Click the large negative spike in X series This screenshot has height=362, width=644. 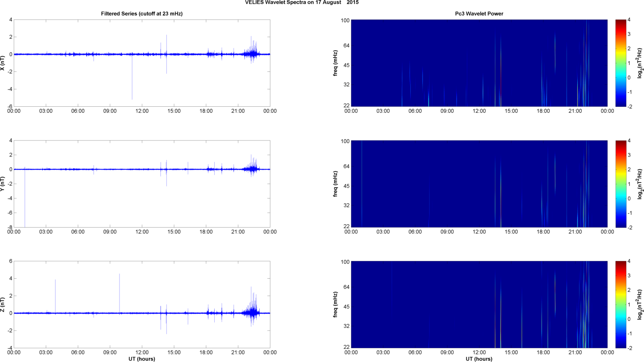132,77
